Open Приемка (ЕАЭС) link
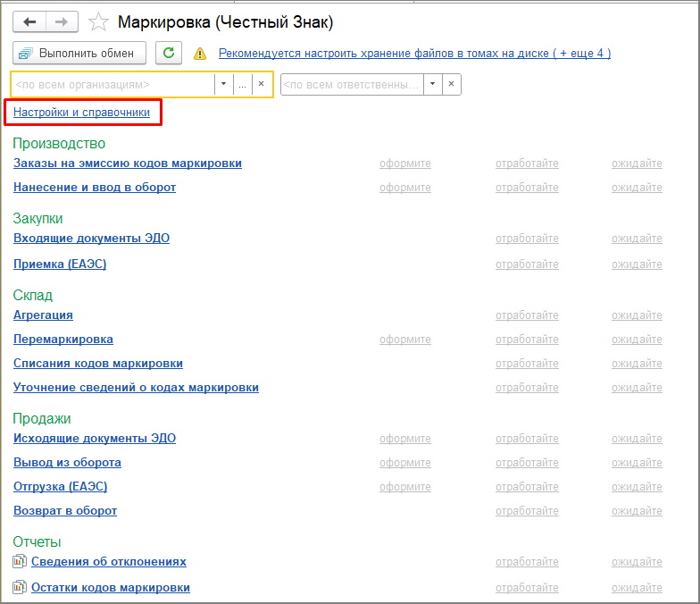 click(60, 264)
